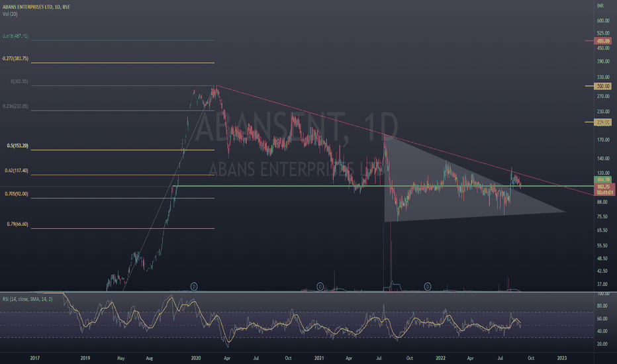Select the 0.705(92.00) Fibonacci label
Viewport: 617px width, 364px height.
click(x=17, y=194)
